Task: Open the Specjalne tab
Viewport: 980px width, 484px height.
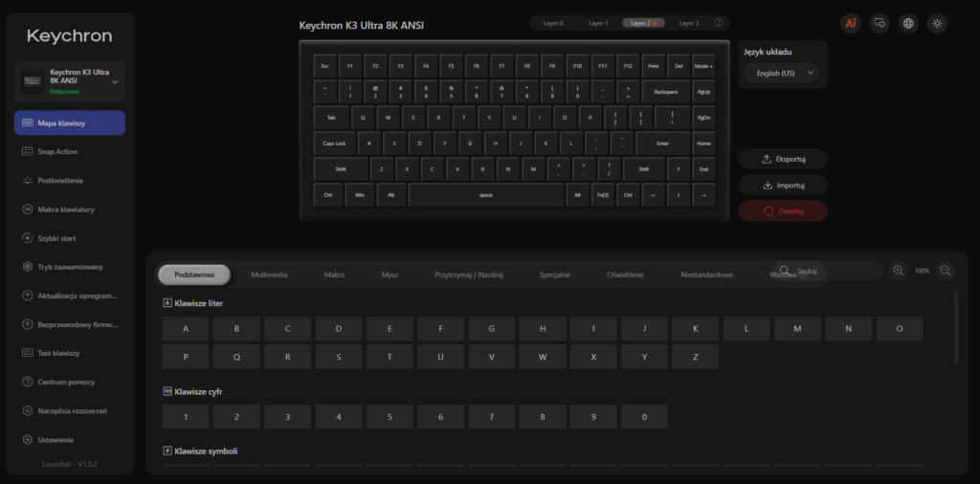Action: 555,275
